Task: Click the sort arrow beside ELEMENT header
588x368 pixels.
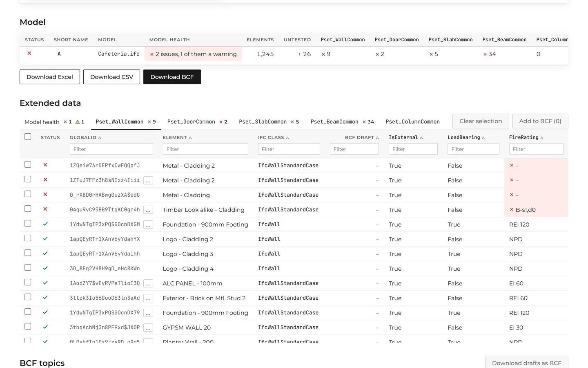Action: (190, 138)
